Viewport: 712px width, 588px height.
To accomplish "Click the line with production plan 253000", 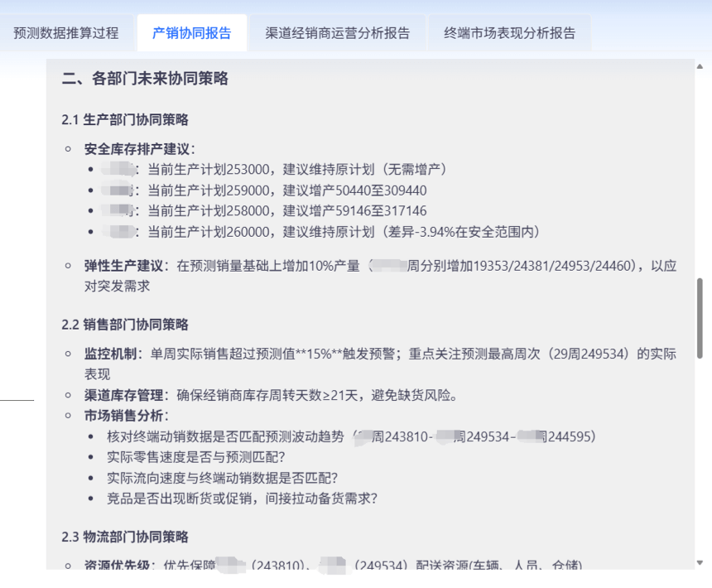I will coord(296,170).
